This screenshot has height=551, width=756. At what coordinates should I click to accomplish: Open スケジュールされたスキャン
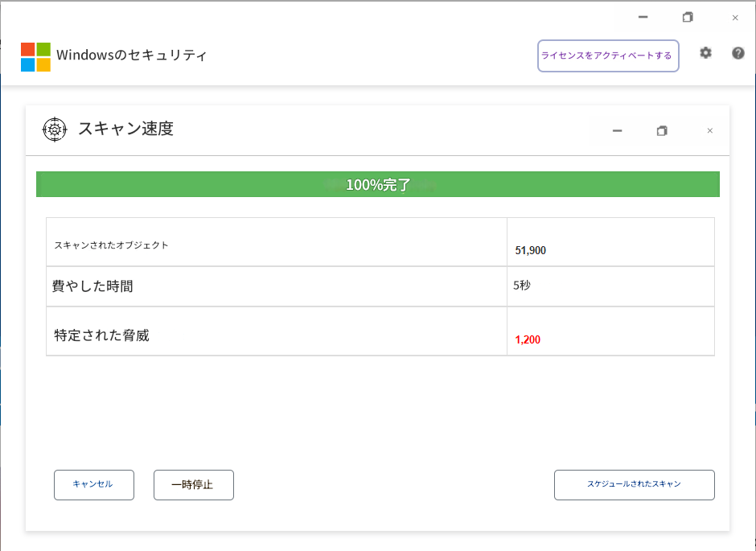coord(634,485)
